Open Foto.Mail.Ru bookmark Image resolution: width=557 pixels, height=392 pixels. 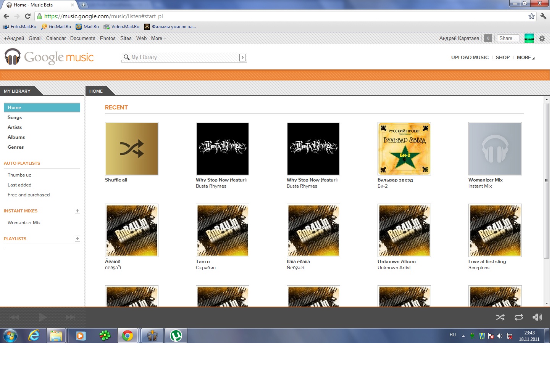point(19,27)
